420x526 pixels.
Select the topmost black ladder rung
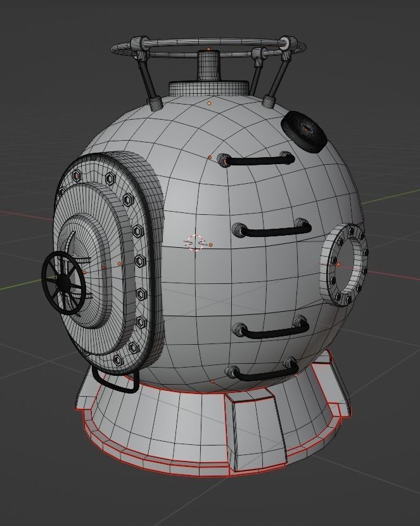click(x=257, y=159)
